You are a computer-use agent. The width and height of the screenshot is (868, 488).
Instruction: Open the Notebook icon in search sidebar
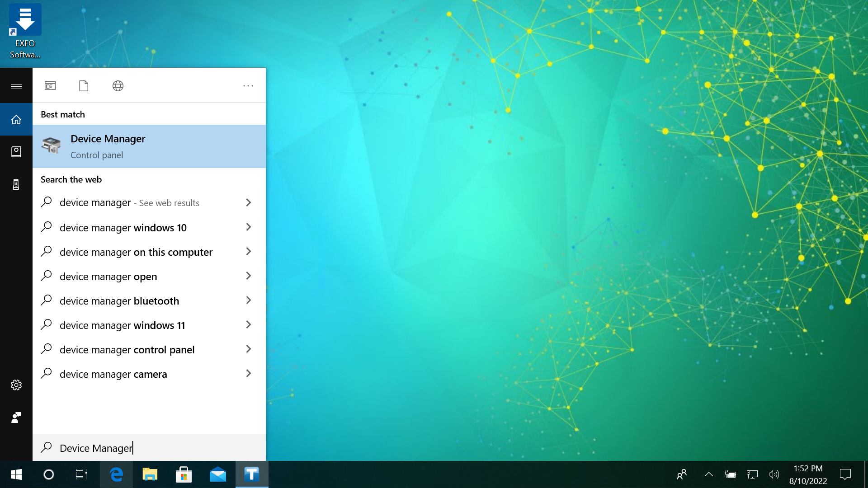pyautogui.click(x=16, y=152)
